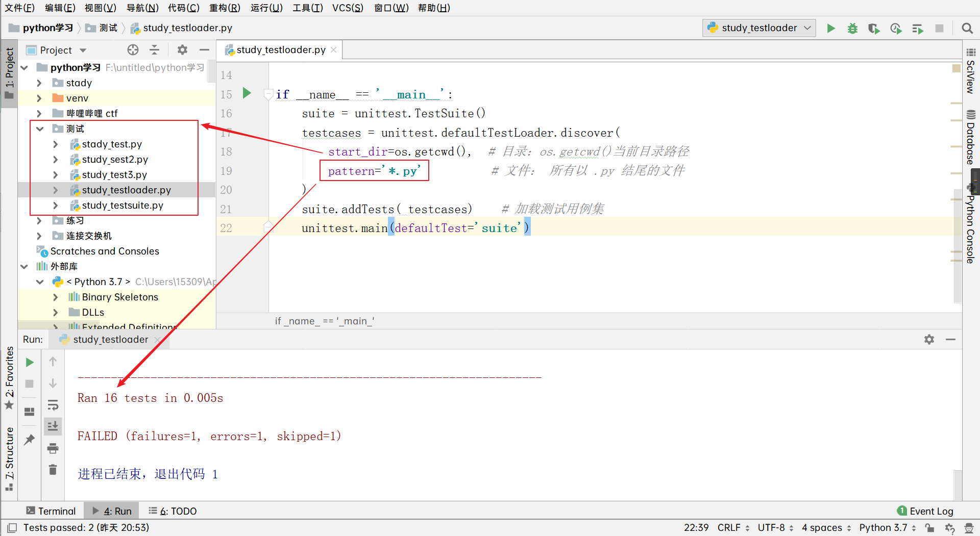Rerun study_testloader in the Run panel

point(30,362)
